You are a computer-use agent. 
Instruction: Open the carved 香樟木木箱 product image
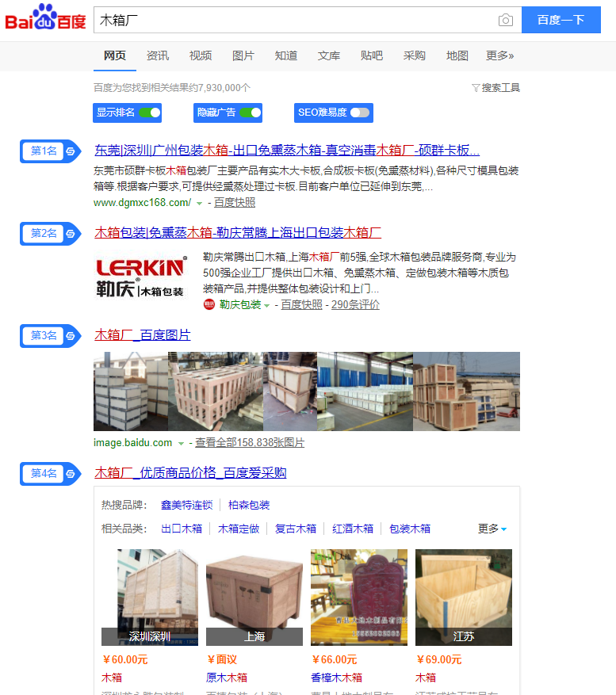pyautogui.click(x=359, y=598)
